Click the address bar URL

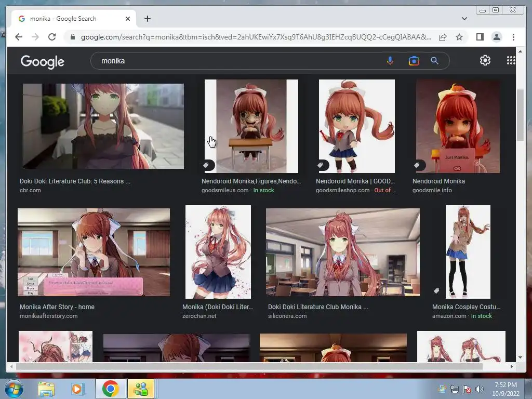256,37
